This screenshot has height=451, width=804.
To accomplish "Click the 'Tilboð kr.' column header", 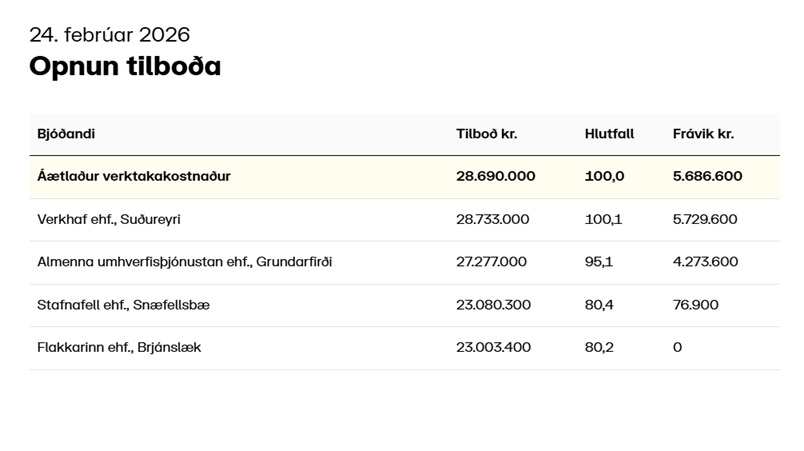I will (486, 134).
